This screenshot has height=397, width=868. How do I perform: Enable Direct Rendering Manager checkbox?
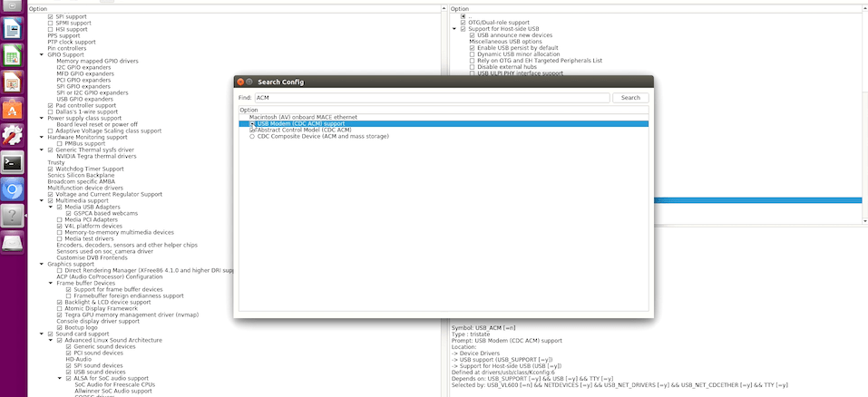coord(60,271)
